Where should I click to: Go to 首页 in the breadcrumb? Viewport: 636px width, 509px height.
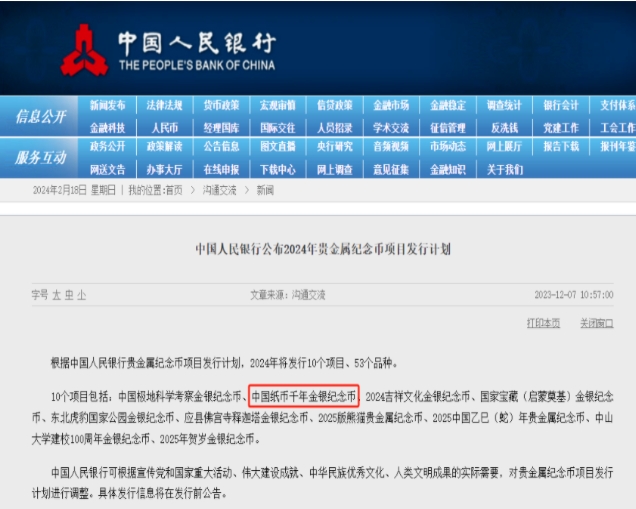pos(174,190)
